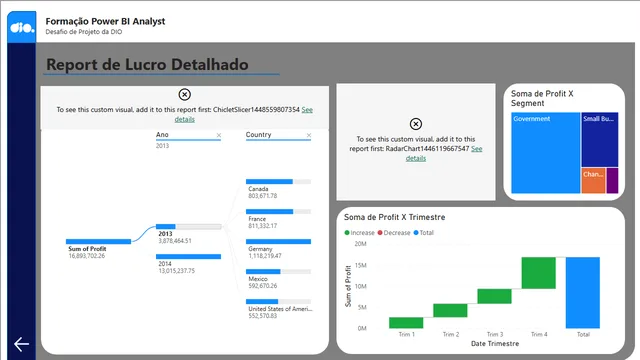Remove the Ano level with its X
Viewport: 640px width, 360px height.
tap(219, 135)
